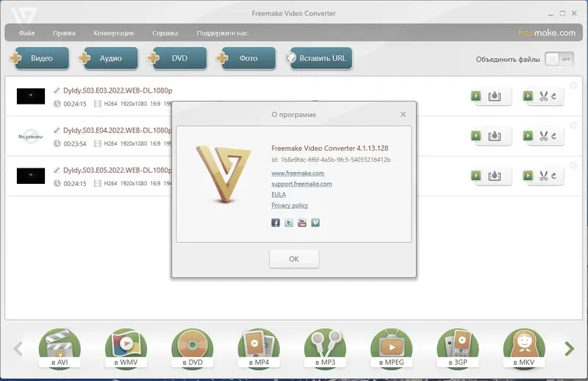This screenshot has height=381, width=588.
Task: Open the Privacy policy link
Action: point(290,205)
